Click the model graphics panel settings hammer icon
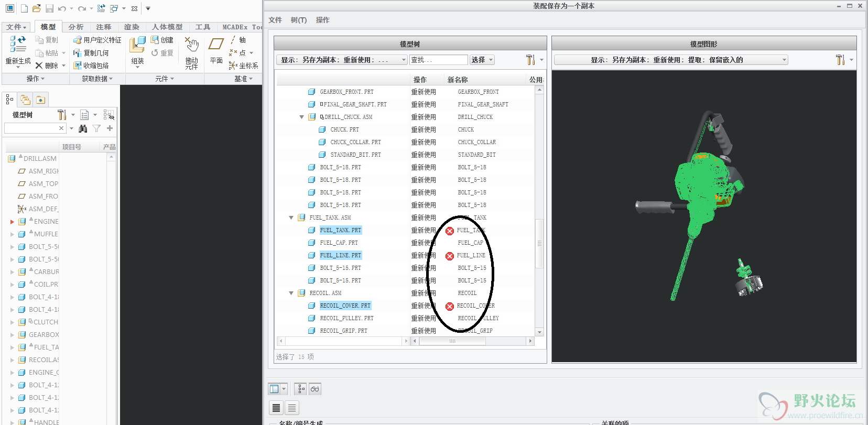Screen dimensions: 868x425 click(x=841, y=60)
